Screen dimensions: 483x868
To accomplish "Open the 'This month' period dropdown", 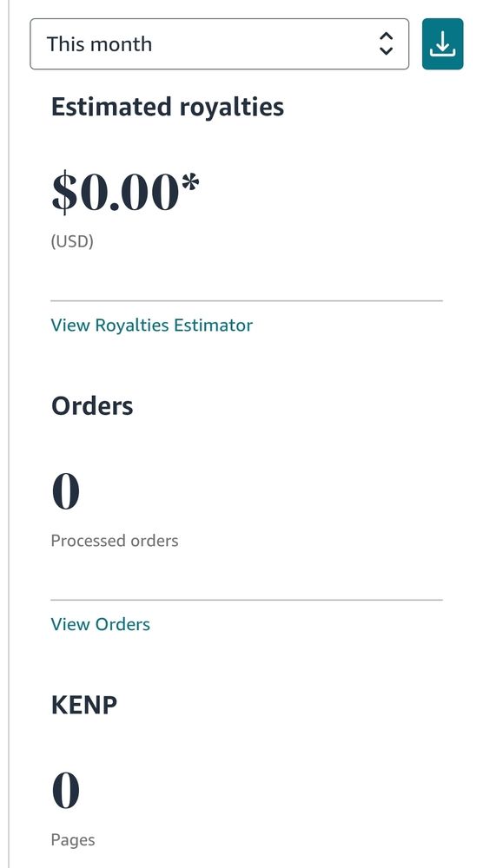I will coord(219,43).
